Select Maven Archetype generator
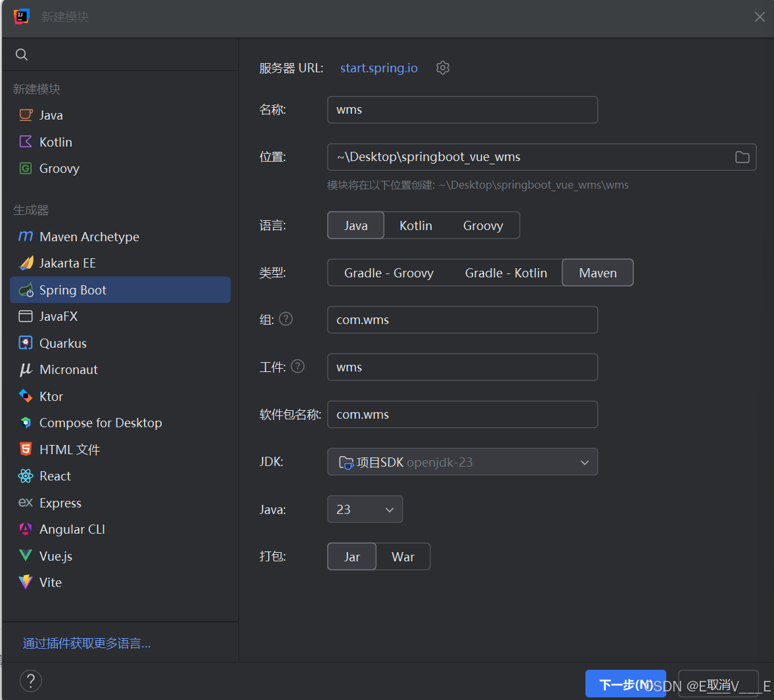The height and width of the screenshot is (700, 774). 120,237
